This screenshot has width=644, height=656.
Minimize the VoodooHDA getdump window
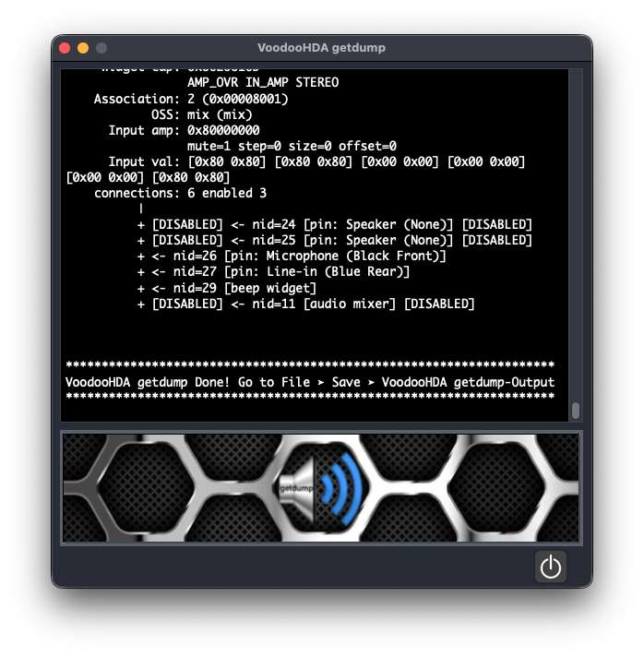coord(83,48)
